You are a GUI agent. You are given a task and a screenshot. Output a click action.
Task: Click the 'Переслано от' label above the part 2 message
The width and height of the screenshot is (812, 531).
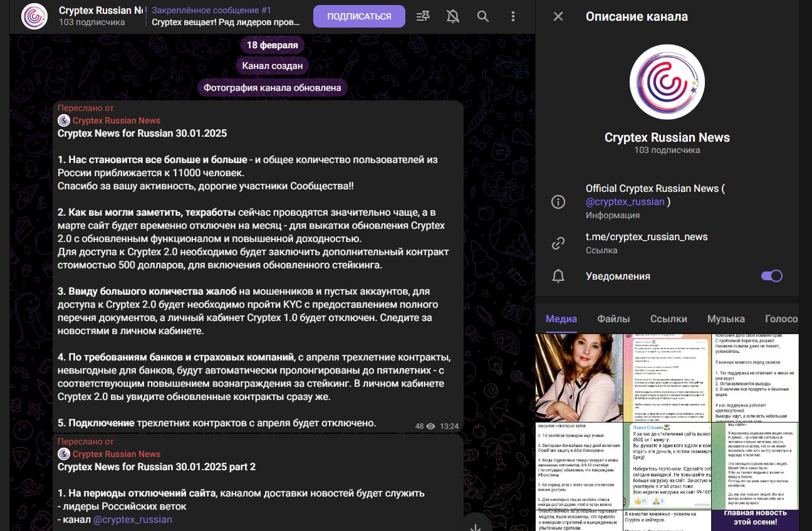pyautogui.click(x=86, y=441)
